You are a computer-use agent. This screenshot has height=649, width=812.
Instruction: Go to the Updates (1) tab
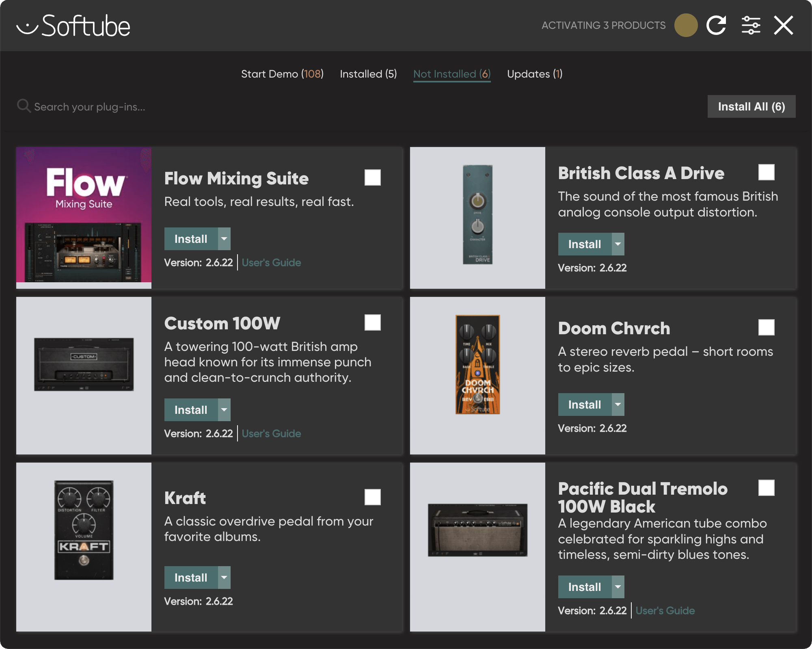tap(535, 74)
